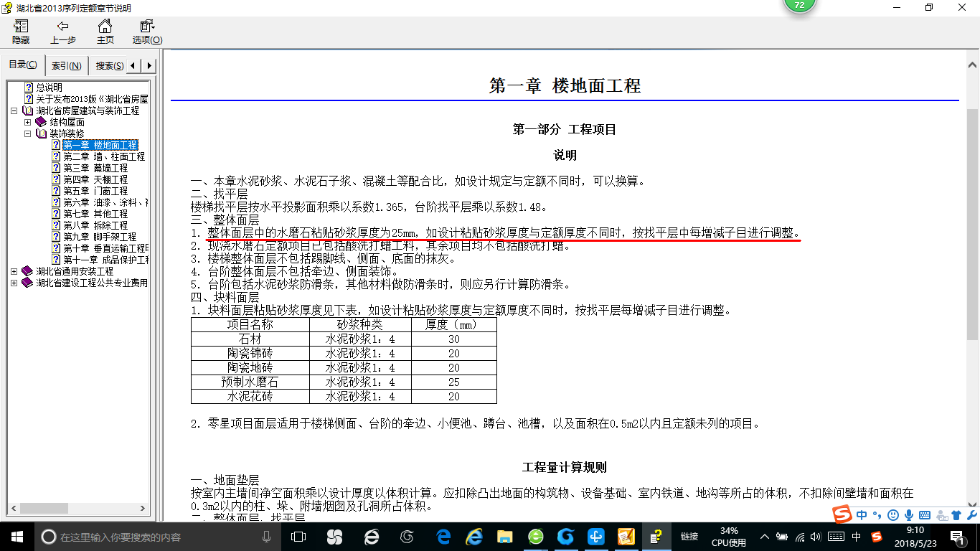Switch to the 索引 index tab
Viewport: 980px width, 551px height.
pos(67,66)
